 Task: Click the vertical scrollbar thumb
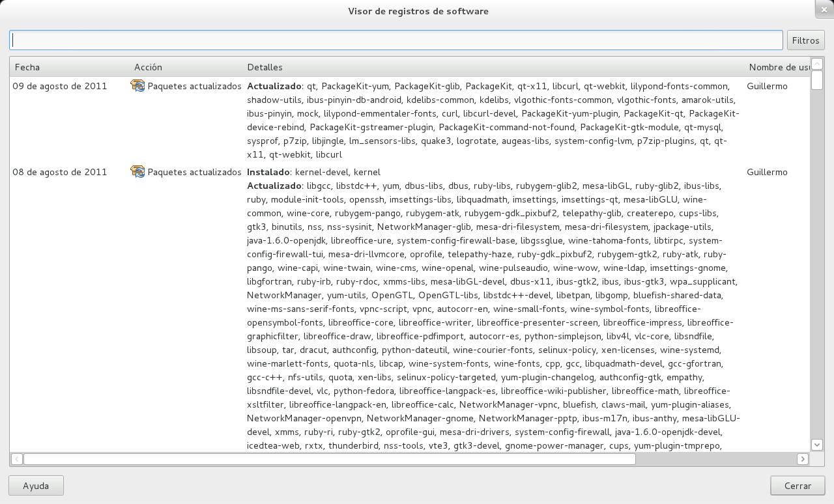(x=817, y=80)
